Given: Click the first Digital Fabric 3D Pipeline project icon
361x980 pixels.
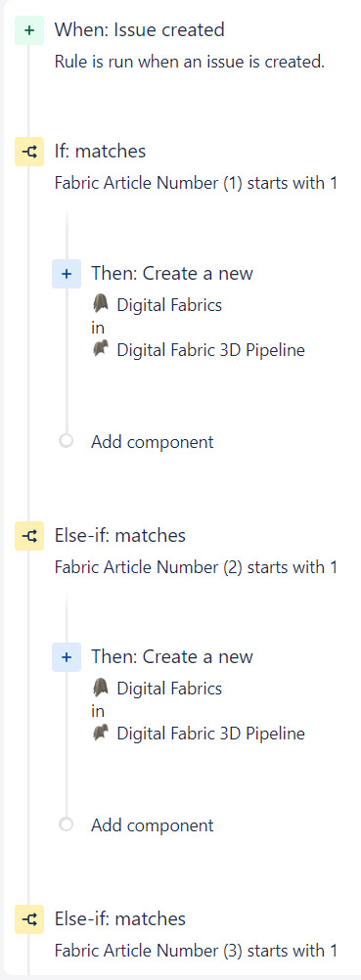Looking at the screenshot, I should point(100,349).
